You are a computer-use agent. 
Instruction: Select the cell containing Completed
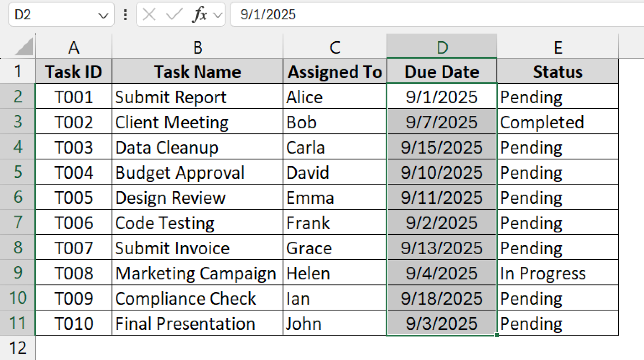pyautogui.click(x=542, y=122)
